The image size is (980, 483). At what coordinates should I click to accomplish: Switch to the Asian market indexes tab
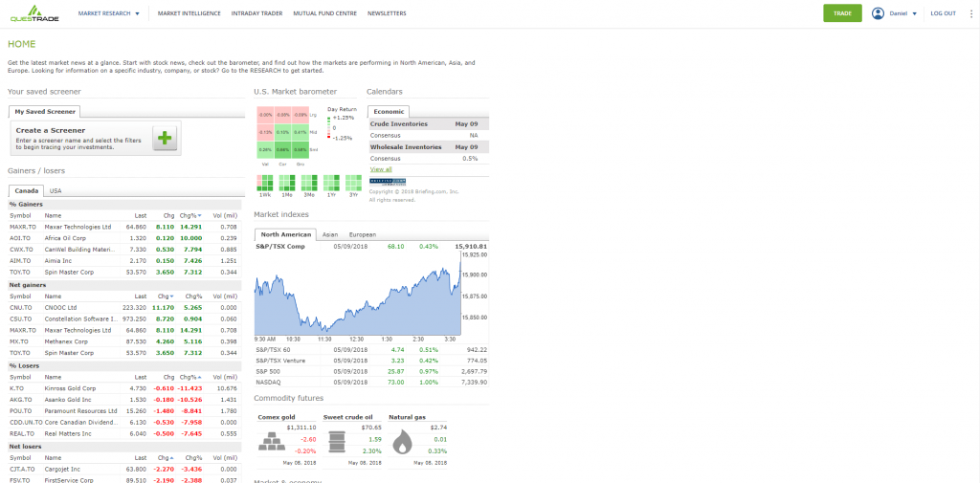click(329, 234)
